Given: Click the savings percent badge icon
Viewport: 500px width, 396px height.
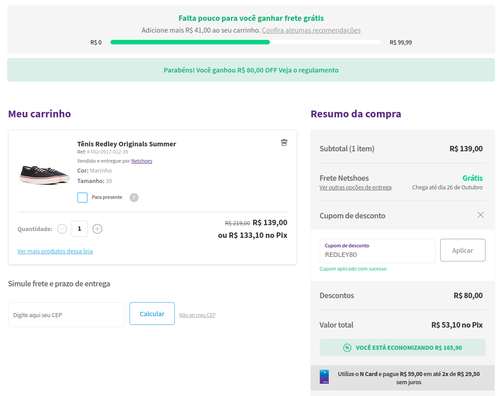Looking at the screenshot, I should tap(347, 348).
